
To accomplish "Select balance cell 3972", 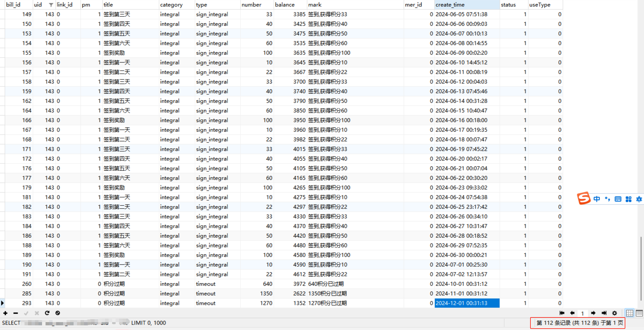I will [x=290, y=284].
